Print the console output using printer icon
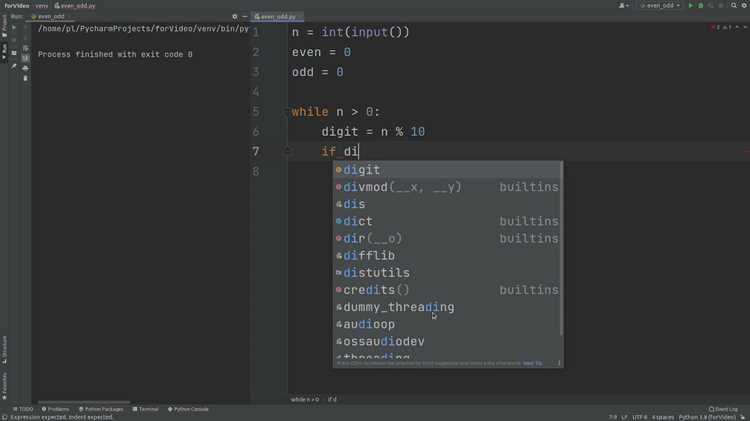750x421 pixels. [x=25, y=68]
